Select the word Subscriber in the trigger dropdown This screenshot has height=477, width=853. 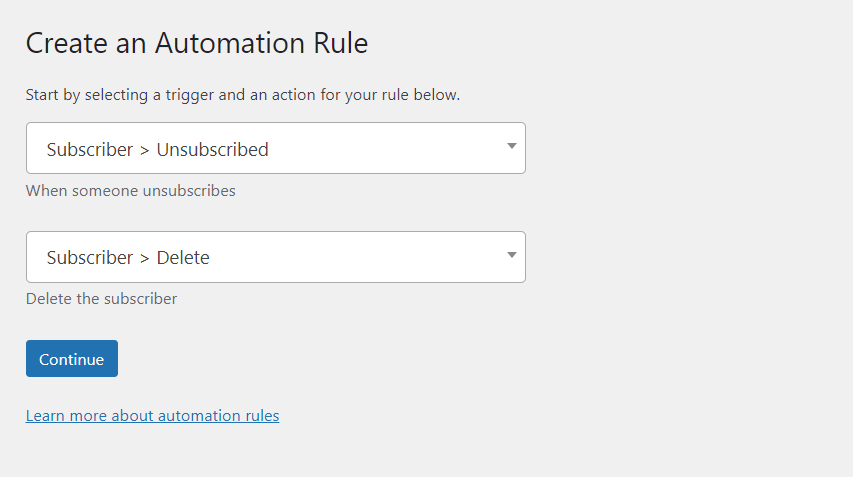click(90, 150)
